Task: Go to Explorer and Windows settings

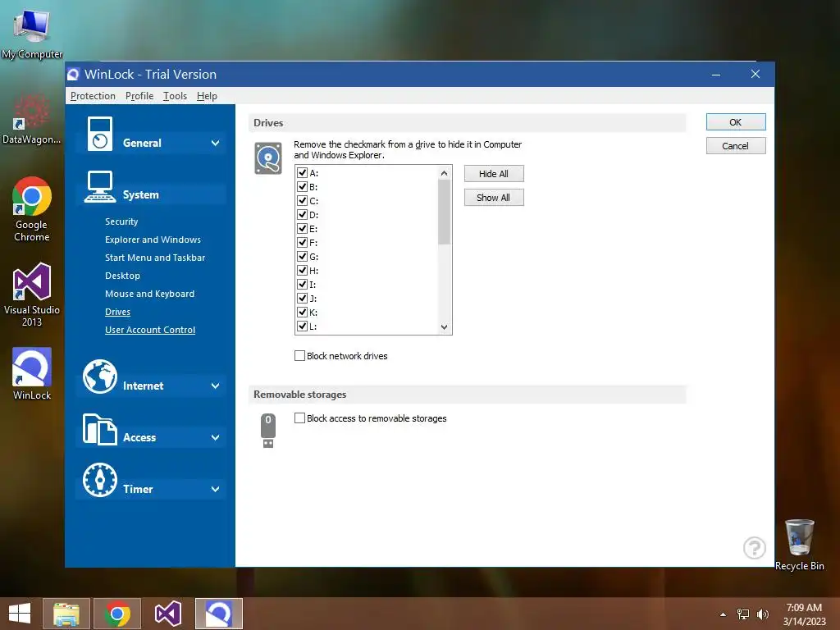Action: coord(153,240)
